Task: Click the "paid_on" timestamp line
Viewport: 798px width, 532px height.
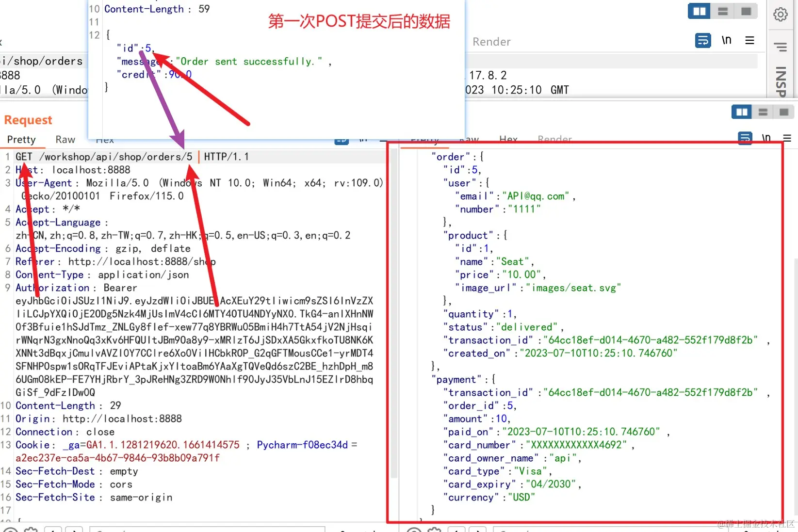Action: 556,432
